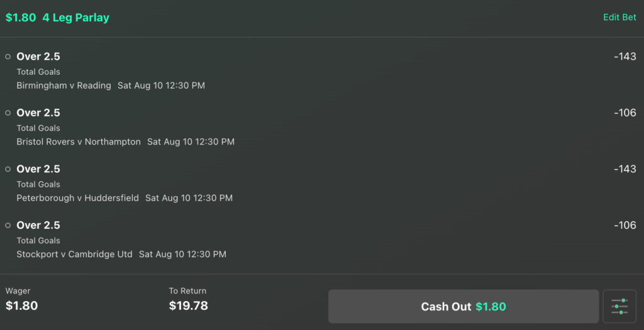Click the circle status icon beside Stockport v Cambridge leg
Screen dimensions: 644x330
(x=8, y=225)
